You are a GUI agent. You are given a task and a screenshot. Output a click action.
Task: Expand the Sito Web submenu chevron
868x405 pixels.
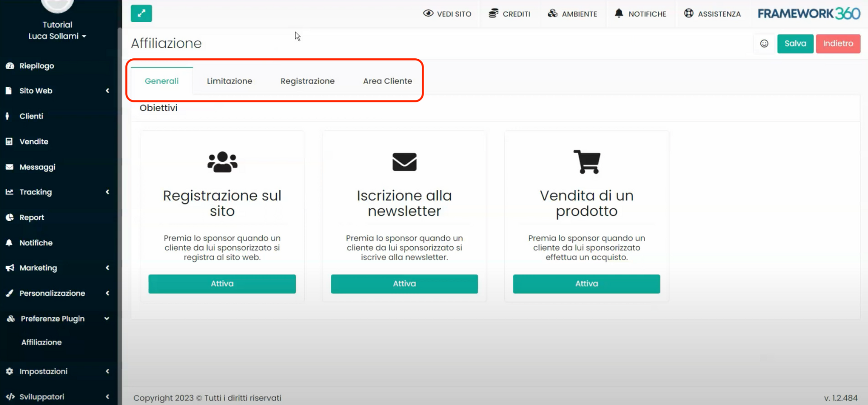pos(108,90)
